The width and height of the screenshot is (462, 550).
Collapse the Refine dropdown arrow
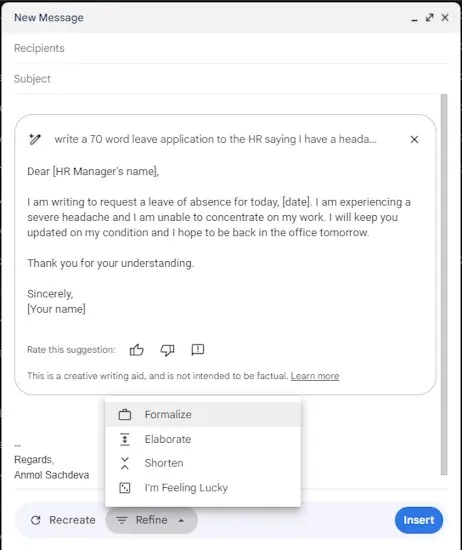[x=181, y=520]
